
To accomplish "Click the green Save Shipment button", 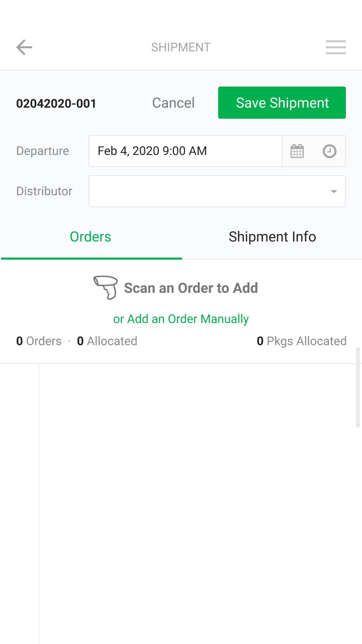I will (x=282, y=103).
